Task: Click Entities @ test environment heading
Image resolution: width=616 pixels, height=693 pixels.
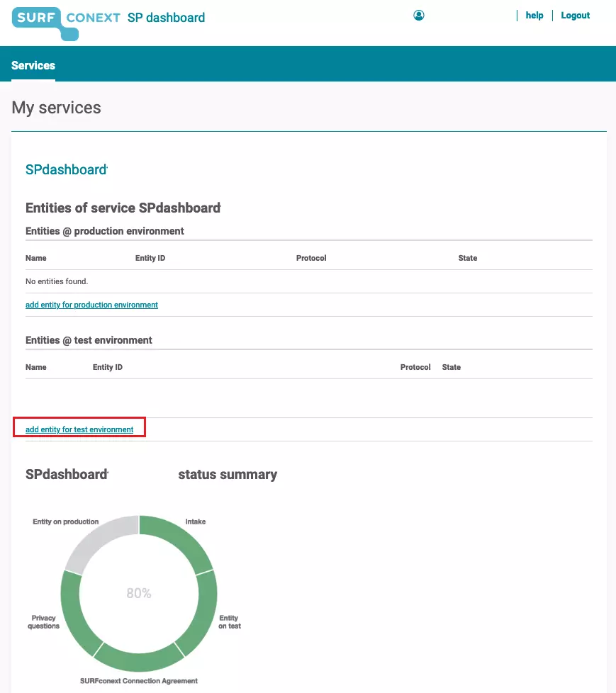Action: coord(89,340)
